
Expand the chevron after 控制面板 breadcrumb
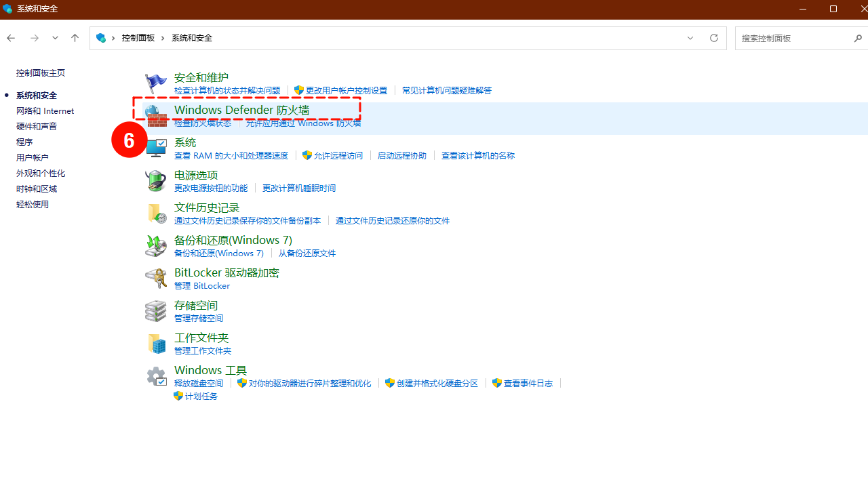(x=163, y=38)
